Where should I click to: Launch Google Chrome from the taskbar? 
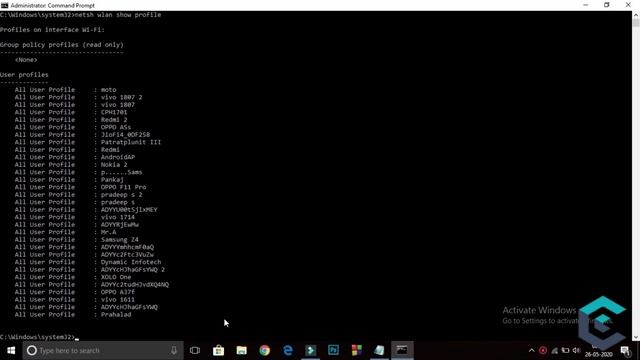coord(264,350)
